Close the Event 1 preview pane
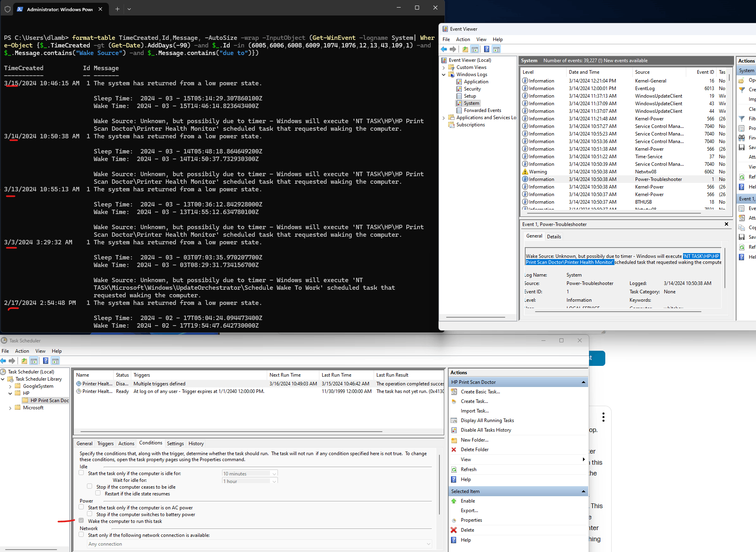 pos(726,224)
